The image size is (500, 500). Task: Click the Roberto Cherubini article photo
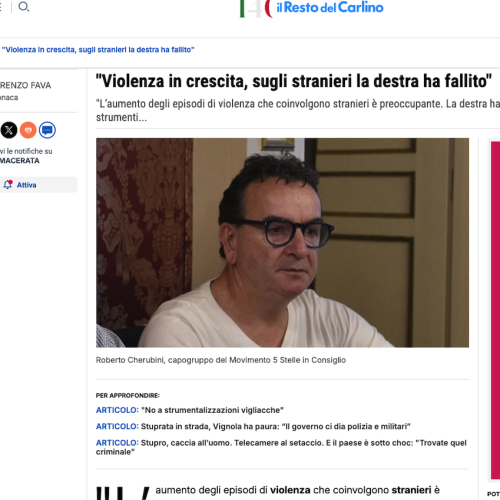pos(282,243)
